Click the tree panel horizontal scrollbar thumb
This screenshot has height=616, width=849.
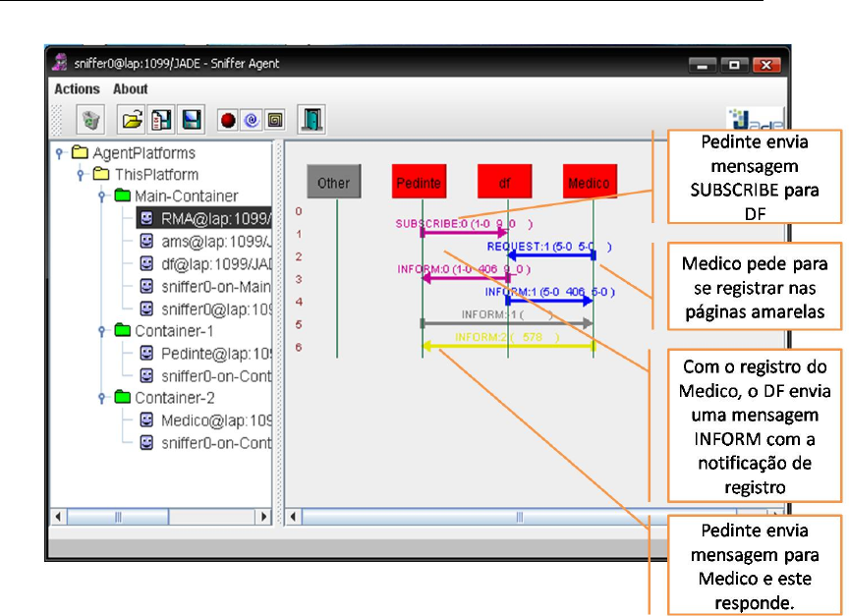coord(118,517)
